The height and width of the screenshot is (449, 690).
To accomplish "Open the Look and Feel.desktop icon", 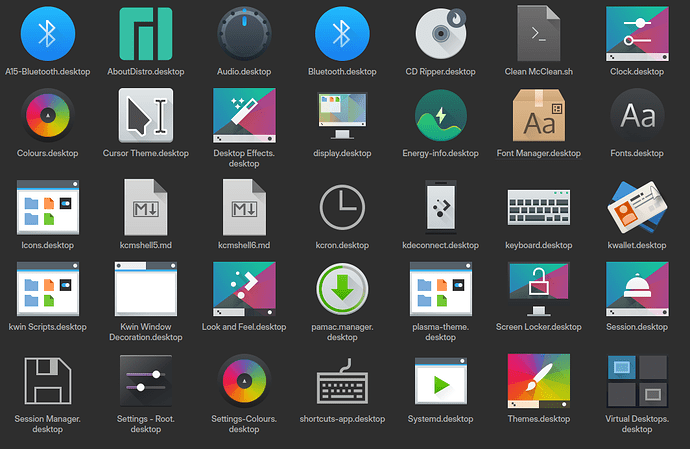I will click(244, 289).
